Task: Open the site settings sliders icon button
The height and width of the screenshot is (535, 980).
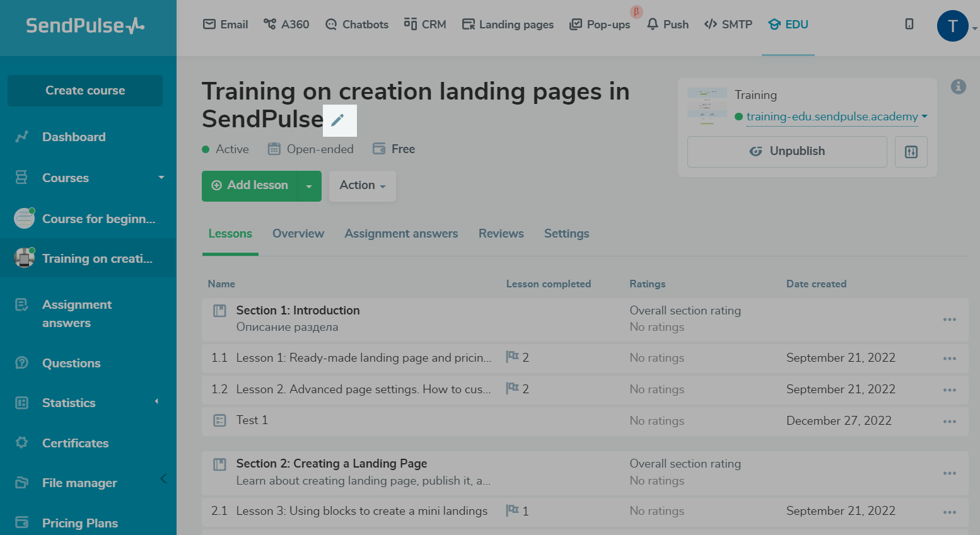Action: (911, 152)
